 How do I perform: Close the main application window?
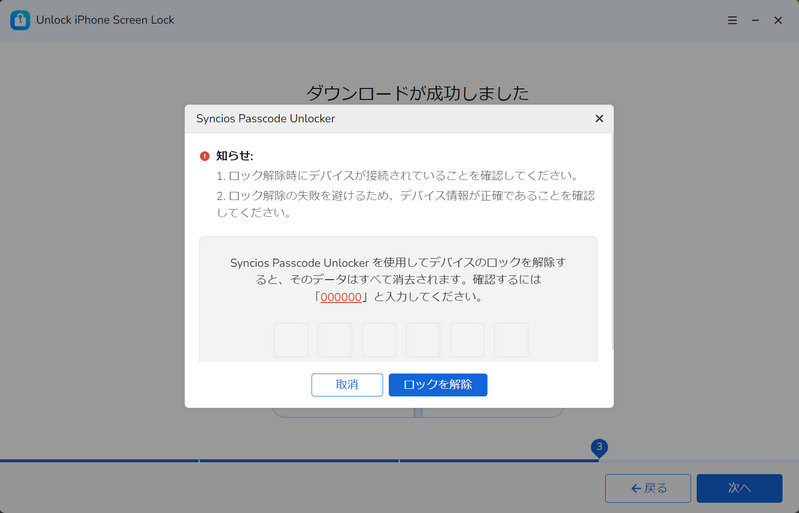tap(778, 20)
